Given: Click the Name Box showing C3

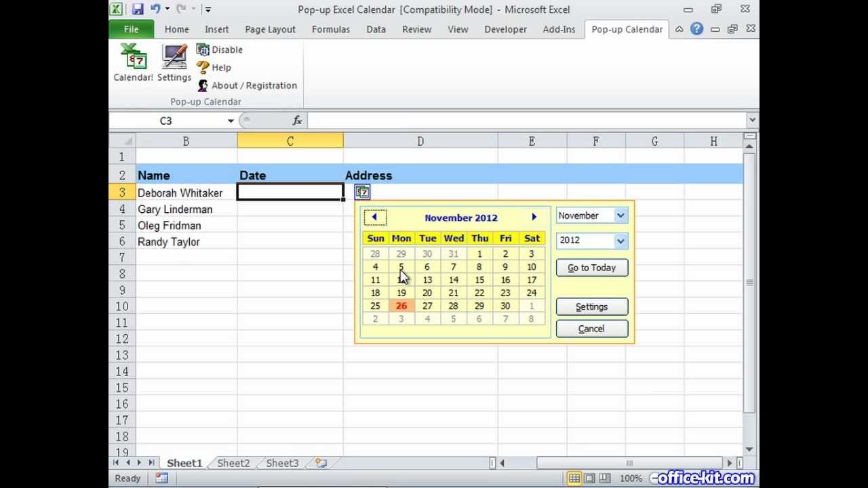Looking at the screenshot, I should (x=166, y=121).
